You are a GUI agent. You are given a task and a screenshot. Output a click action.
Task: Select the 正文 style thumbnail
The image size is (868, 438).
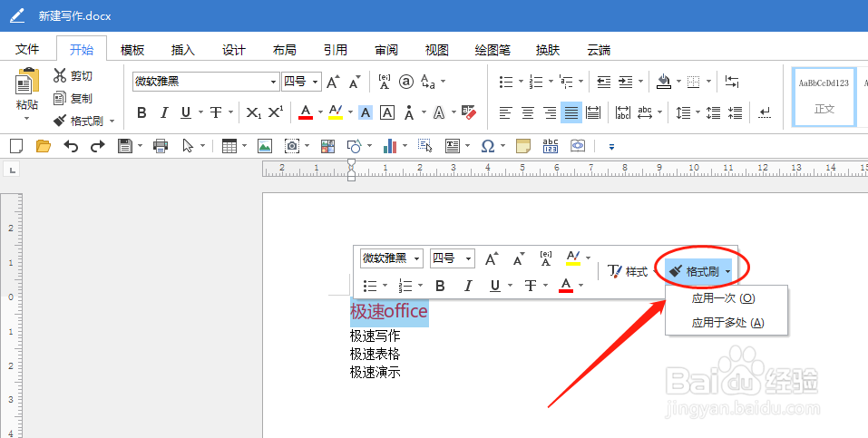824,96
